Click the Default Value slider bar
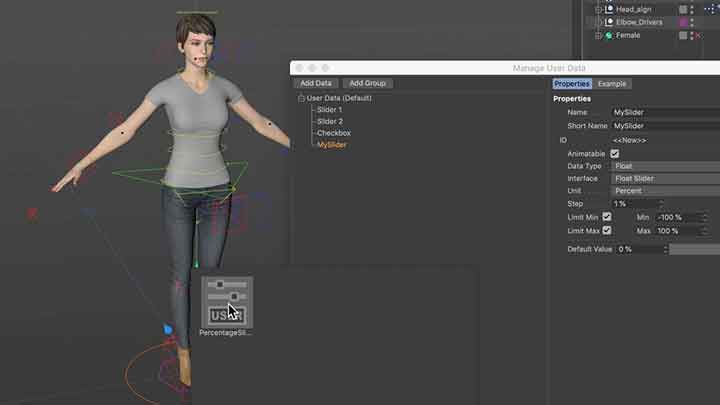The width and height of the screenshot is (720, 405). point(695,249)
